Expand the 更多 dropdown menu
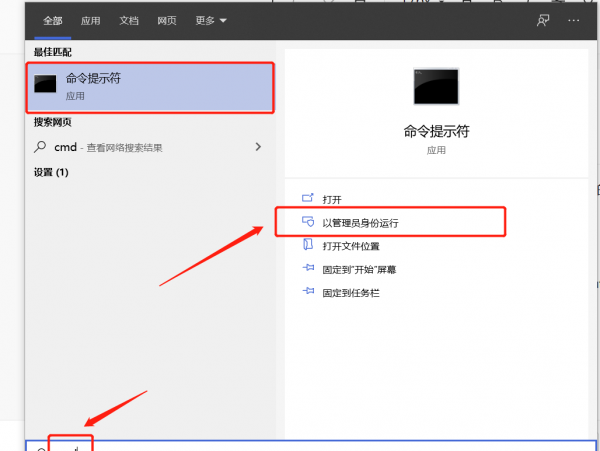 coord(211,21)
